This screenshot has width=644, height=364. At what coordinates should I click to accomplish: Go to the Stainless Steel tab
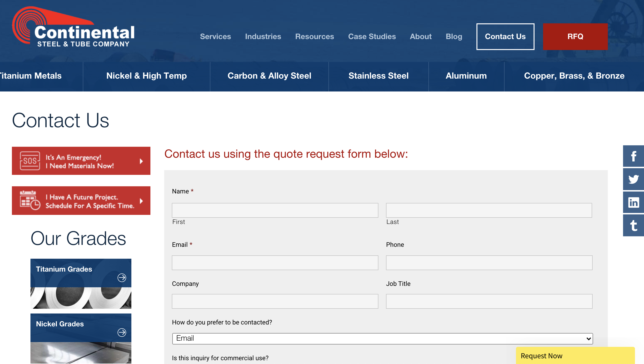pyautogui.click(x=378, y=76)
